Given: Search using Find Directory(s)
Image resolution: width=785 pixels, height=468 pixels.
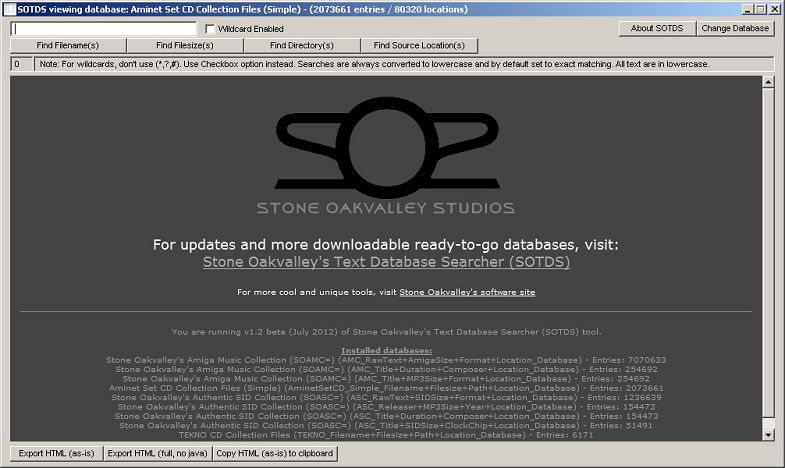Looking at the screenshot, I should tap(302, 46).
